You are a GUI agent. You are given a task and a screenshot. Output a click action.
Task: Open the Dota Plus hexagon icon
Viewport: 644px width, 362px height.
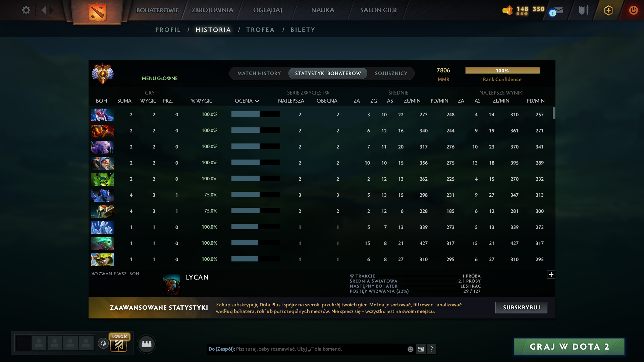(x=608, y=10)
